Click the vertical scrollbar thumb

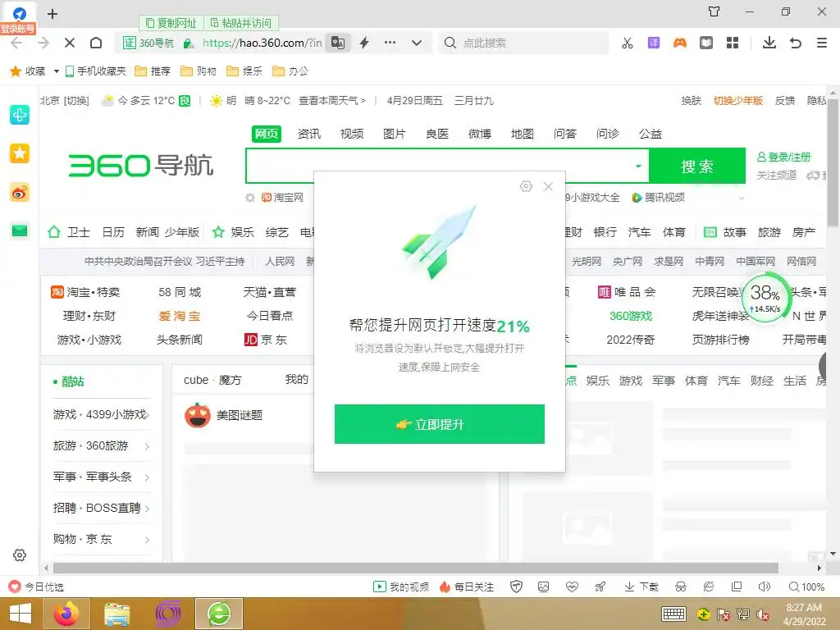[x=833, y=163]
